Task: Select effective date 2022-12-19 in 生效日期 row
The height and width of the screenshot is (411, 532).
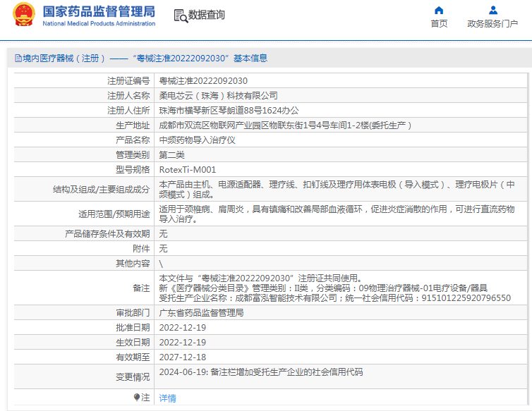Action: (183, 343)
